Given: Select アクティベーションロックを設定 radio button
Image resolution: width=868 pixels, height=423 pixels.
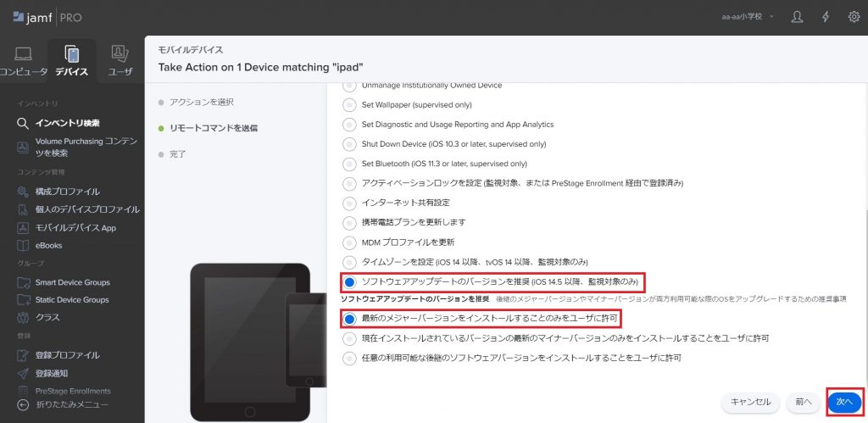Looking at the screenshot, I should pos(349,183).
